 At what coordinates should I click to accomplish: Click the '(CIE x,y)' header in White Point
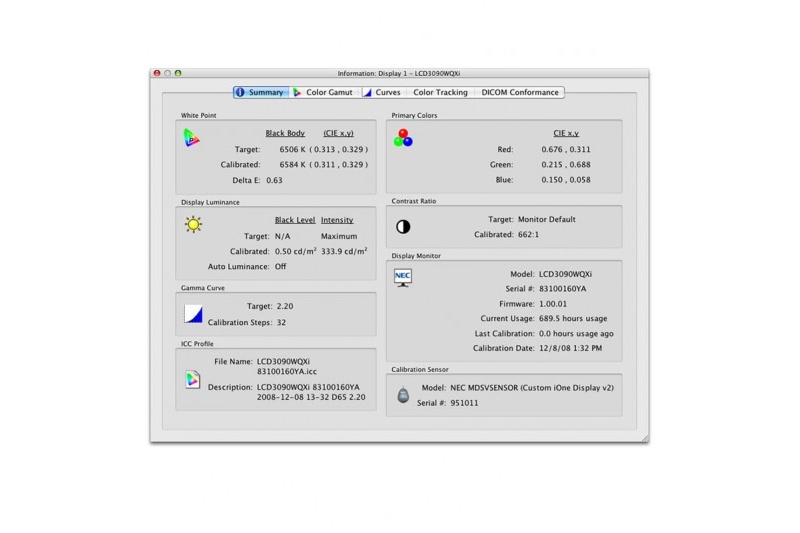(x=338, y=133)
